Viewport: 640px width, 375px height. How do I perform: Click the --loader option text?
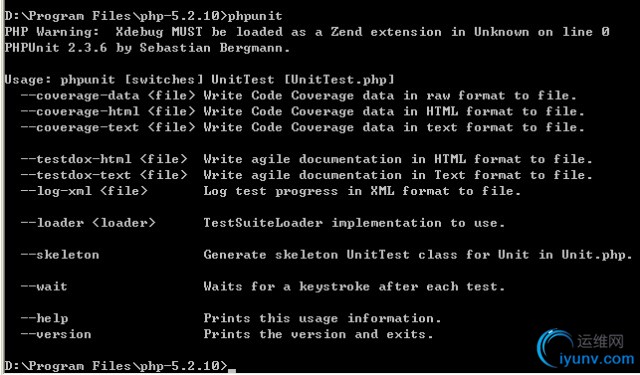tap(52, 223)
